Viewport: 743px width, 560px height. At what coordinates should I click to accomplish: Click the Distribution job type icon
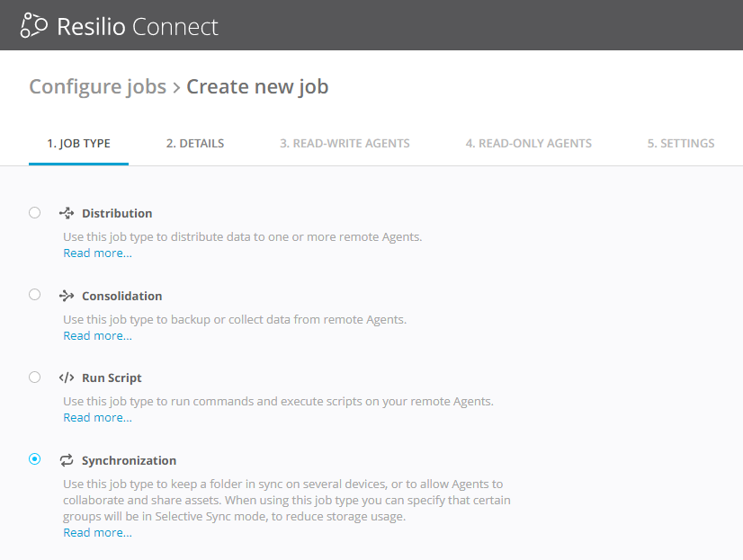tap(67, 213)
